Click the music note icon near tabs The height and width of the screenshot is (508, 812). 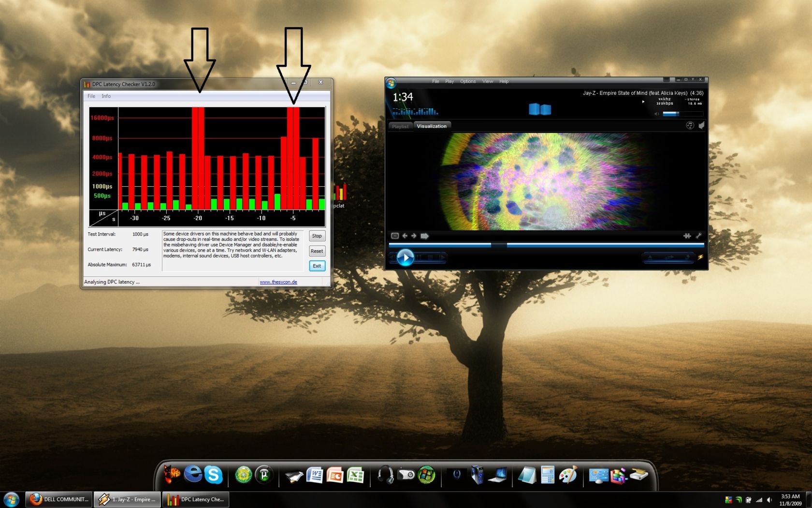[690, 125]
